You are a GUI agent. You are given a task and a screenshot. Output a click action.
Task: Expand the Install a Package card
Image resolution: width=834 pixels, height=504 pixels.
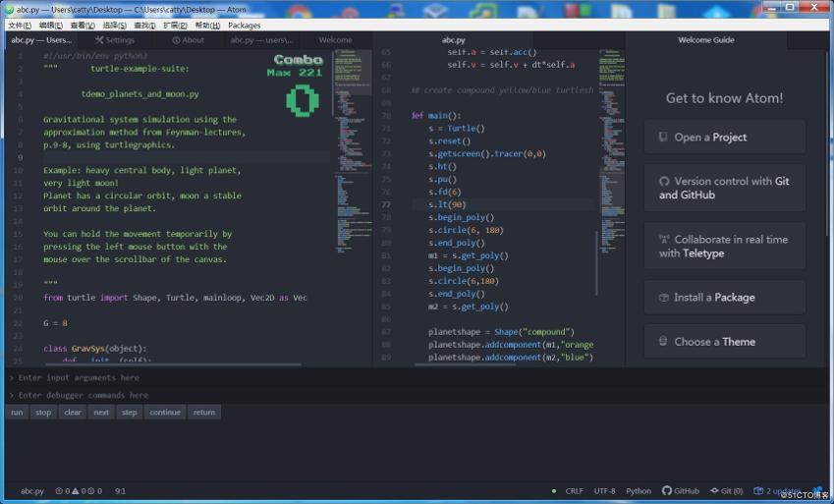coord(724,298)
